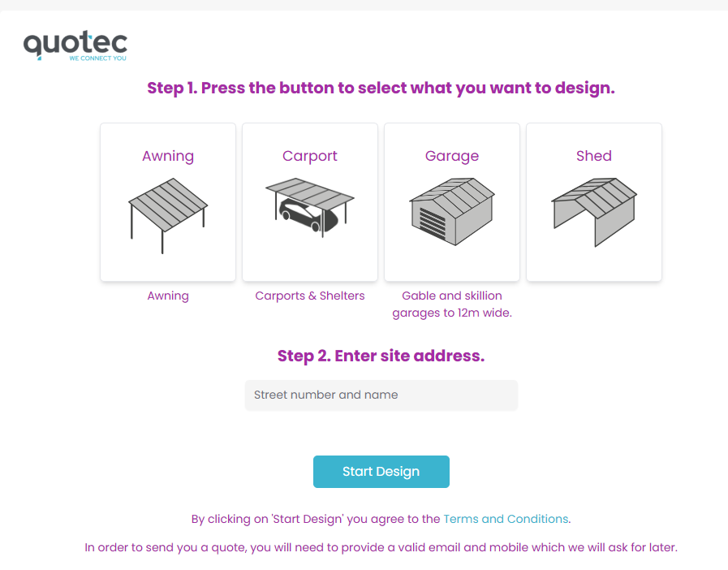Select the open Shed illustration
728x570 pixels.
(594, 212)
